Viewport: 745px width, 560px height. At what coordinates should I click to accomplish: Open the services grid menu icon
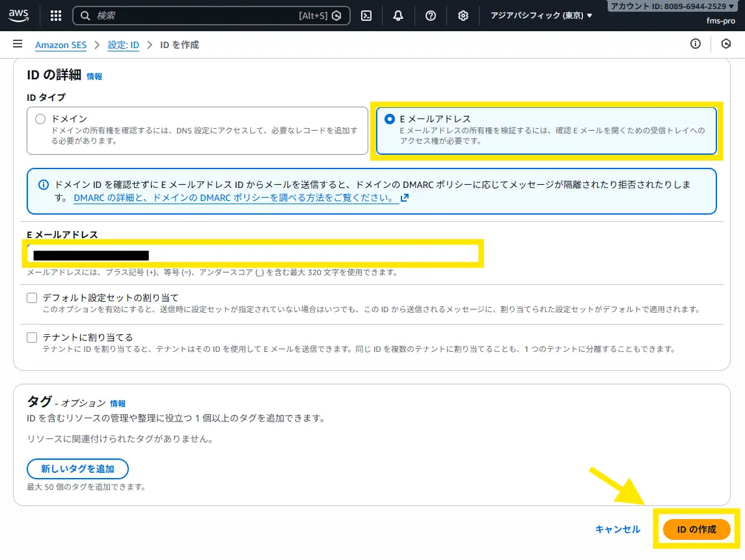56,16
